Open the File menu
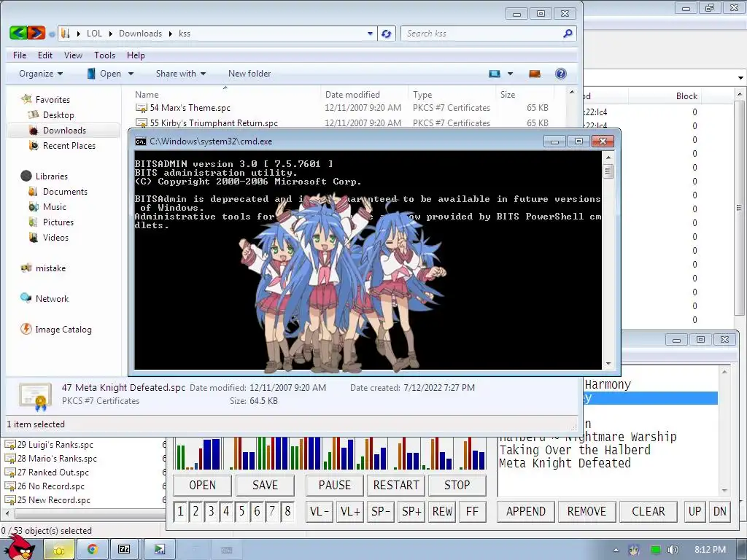This screenshot has height=560, width=747. (x=20, y=55)
